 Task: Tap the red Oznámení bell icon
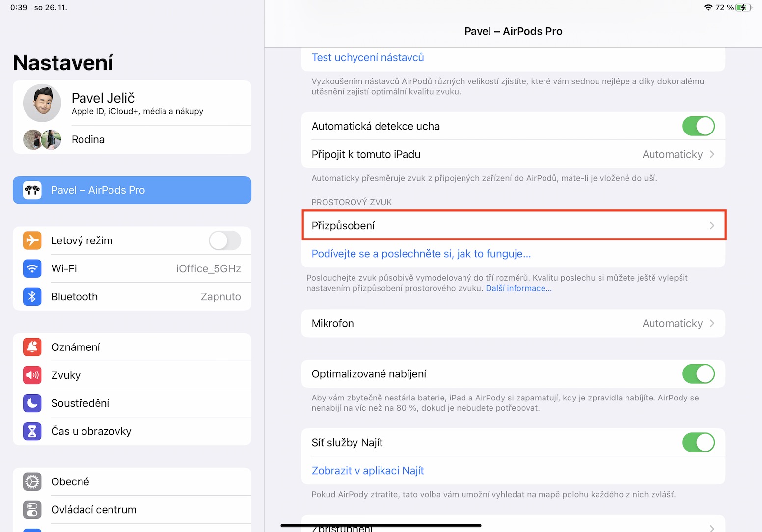coord(32,347)
